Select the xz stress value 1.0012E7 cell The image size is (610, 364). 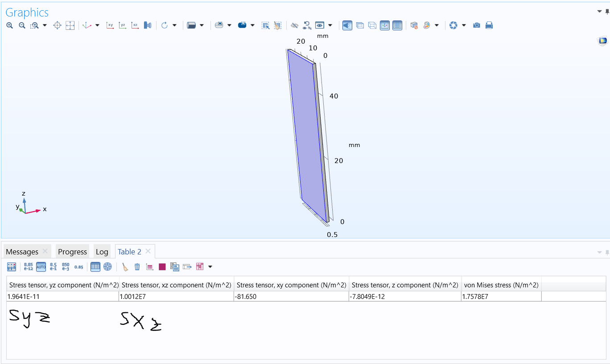click(176, 296)
